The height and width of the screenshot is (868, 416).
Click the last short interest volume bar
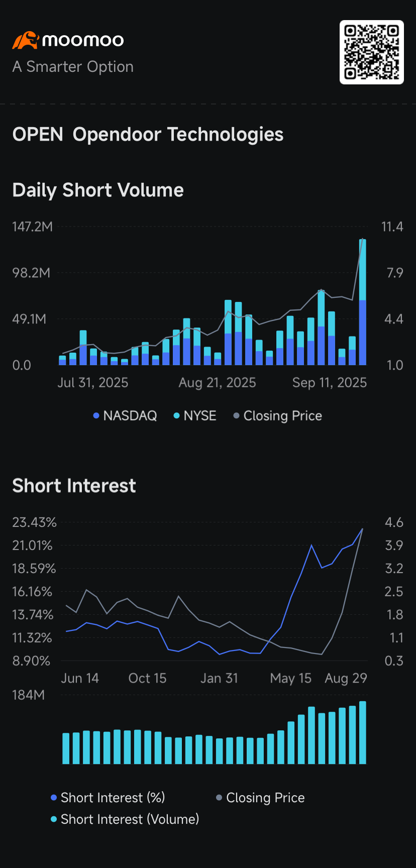pos(362,732)
